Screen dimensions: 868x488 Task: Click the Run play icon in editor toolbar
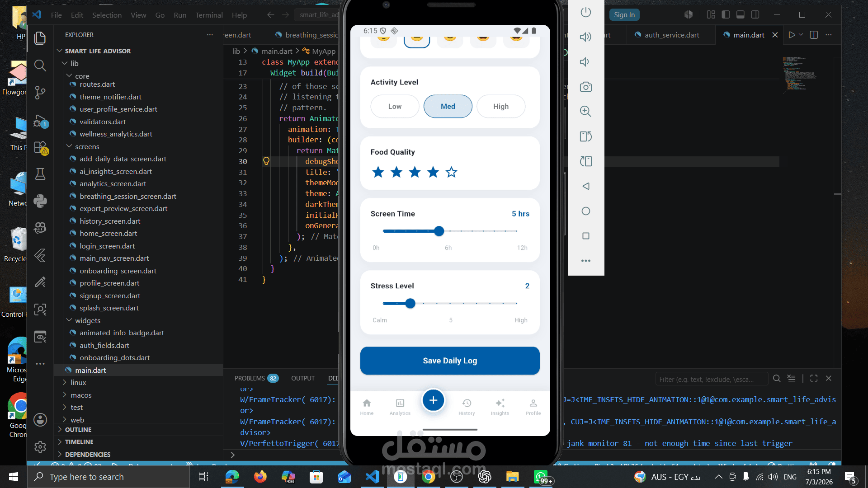[792, 35]
